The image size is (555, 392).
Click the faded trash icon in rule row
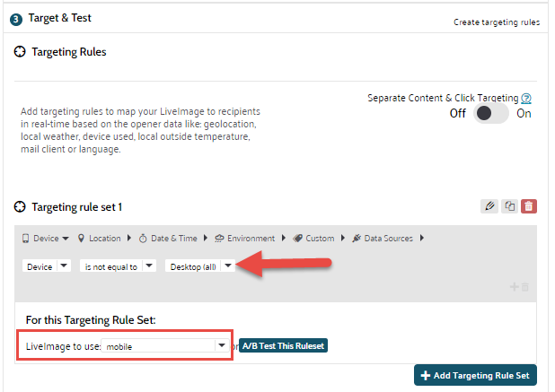pyautogui.click(x=525, y=286)
